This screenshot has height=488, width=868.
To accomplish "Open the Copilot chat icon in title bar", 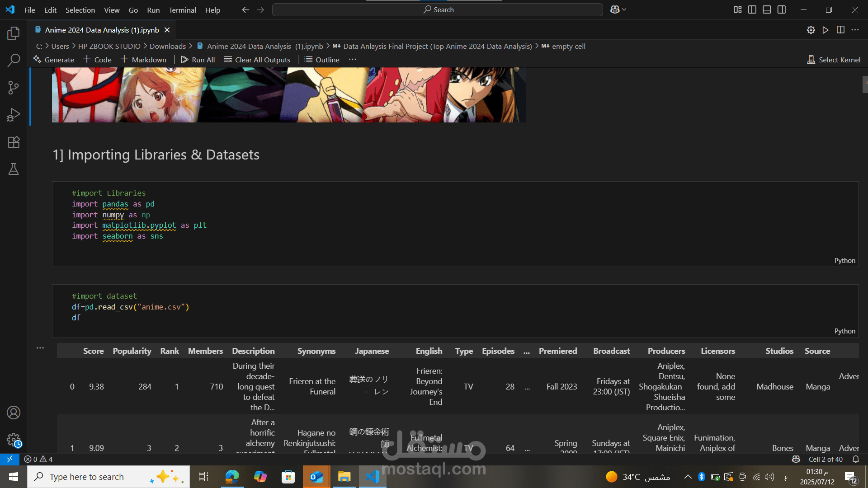I will click(x=615, y=9).
